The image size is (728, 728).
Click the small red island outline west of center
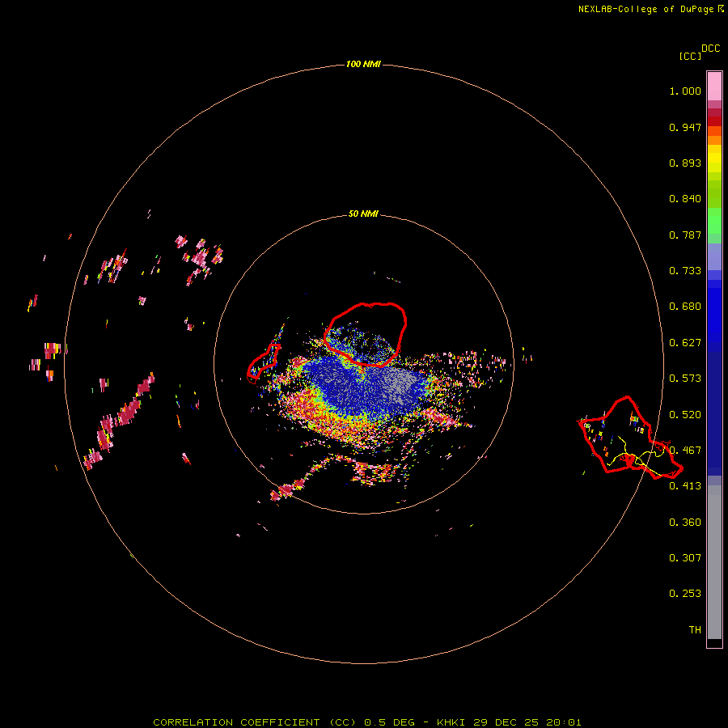[264, 363]
